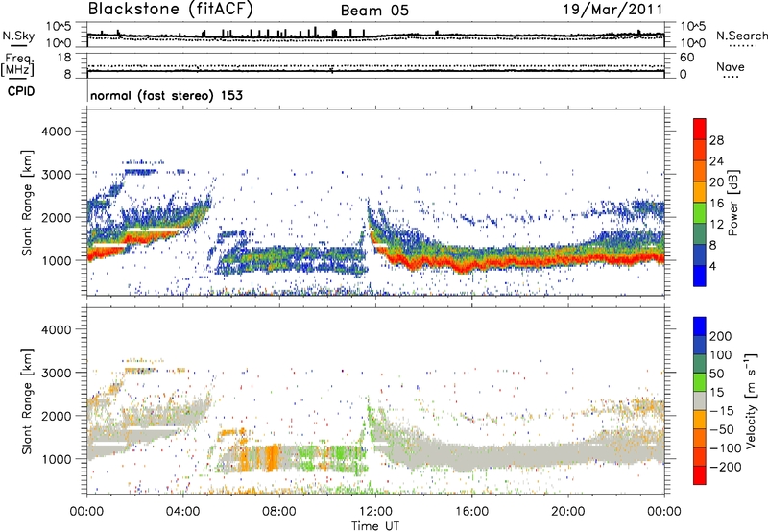
Task: Click the '12:00' time tick label
Action: pyautogui.click(x=375, y=512)
